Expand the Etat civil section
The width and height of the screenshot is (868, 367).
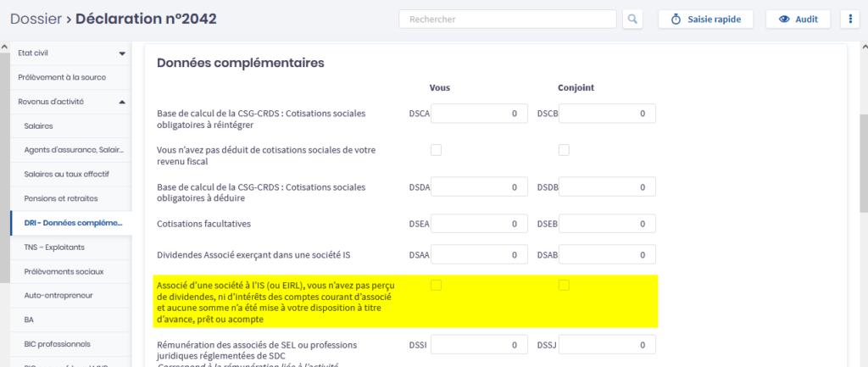click(x=122, y=53)
